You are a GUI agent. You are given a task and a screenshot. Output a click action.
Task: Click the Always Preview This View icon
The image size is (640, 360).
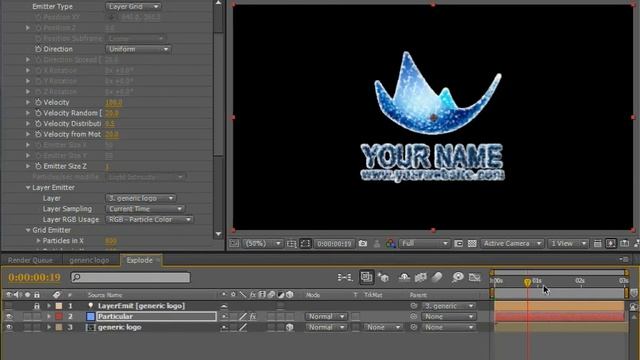pos(234,244)
